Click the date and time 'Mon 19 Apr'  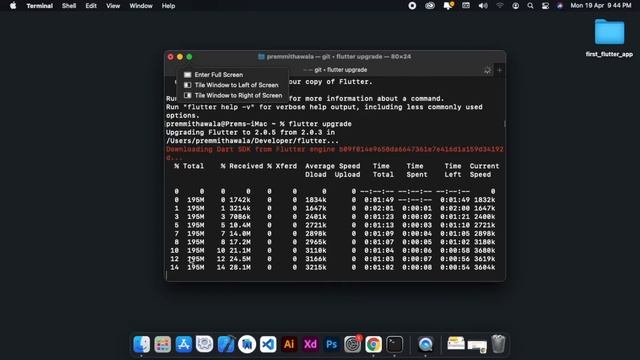pos(600,6)
